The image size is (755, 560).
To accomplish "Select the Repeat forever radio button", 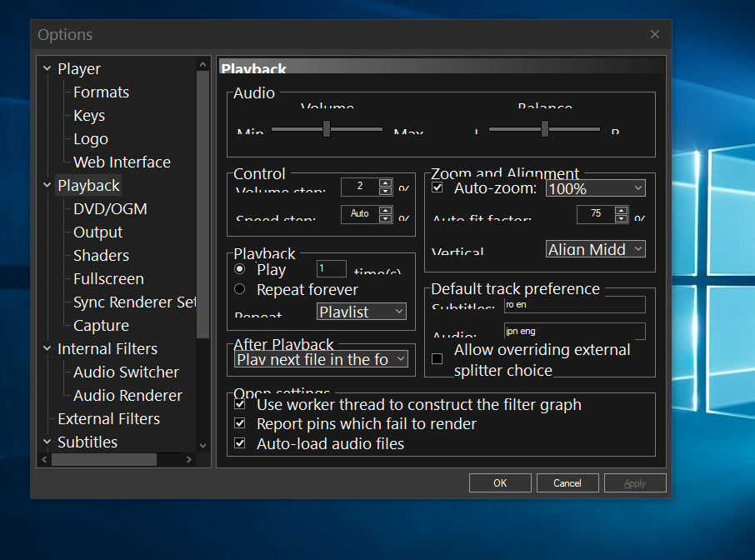I will tap(240, 290).
